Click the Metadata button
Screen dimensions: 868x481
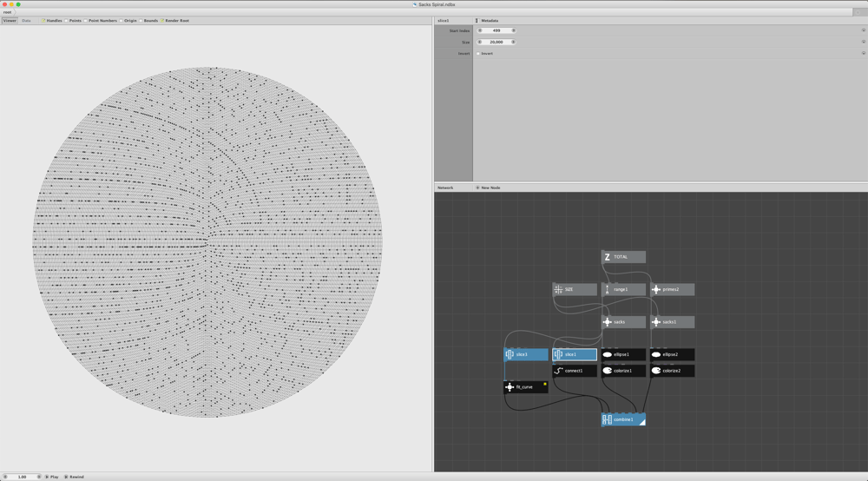(487, 21)
